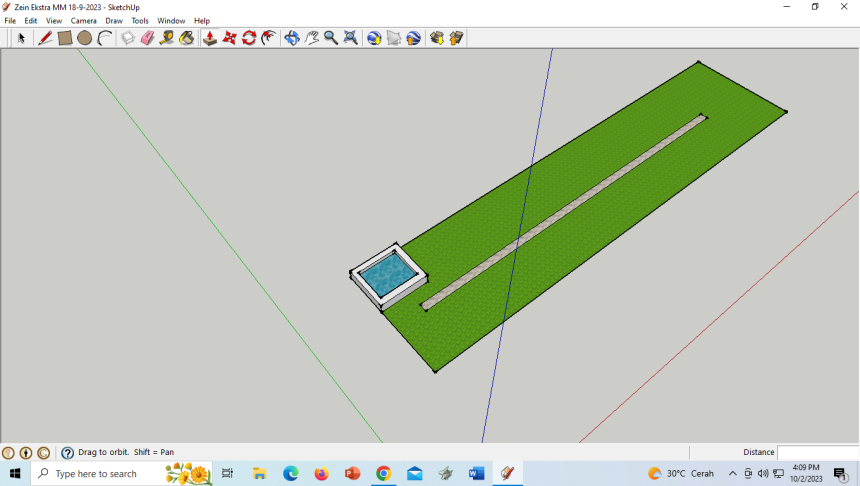Click the Zoom Extents tool

(x=351, y=38)
